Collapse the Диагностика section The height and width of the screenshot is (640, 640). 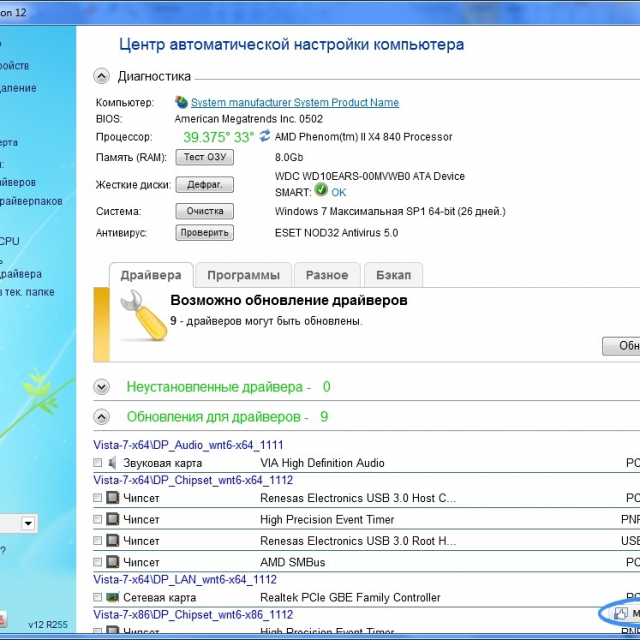[101, 76]
